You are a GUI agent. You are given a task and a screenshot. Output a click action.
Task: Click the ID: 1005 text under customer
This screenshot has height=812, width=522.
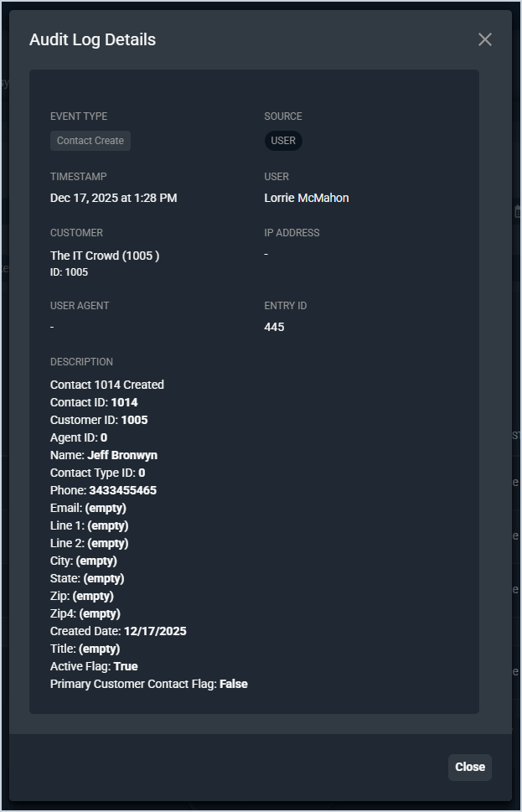tap(69, 272)
